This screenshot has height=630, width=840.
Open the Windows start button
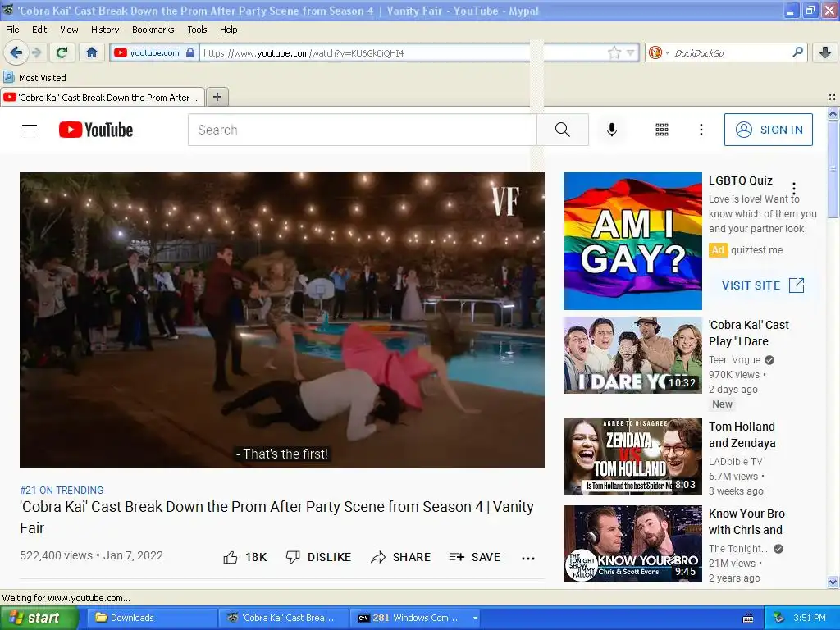point(39,618)
